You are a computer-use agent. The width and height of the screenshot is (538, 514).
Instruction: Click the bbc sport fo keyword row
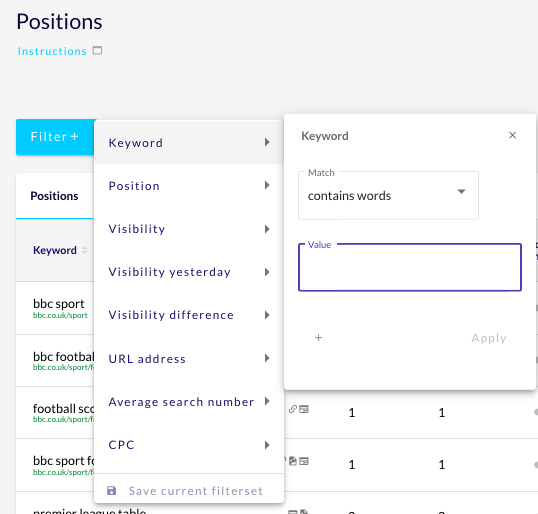64,461
